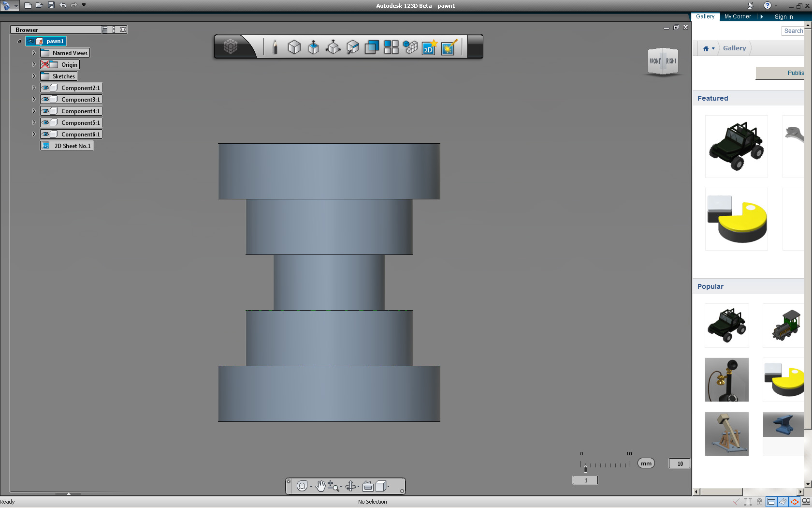Expand the Sketches folder
The image size is (812, 508).
click(x=34, y=76)
